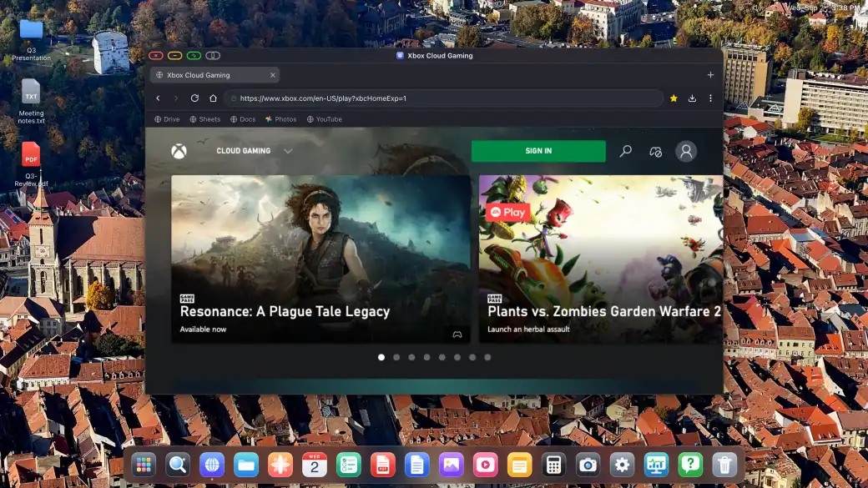Click the split-view window button
868x488 pixels.
coord(213,55)
